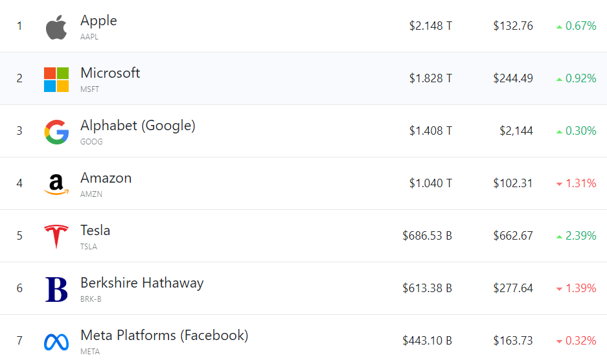This screenshot has width=607, height=364.
Task: Open Berkshire Hathaway company details
Action: tap(142, 283)
